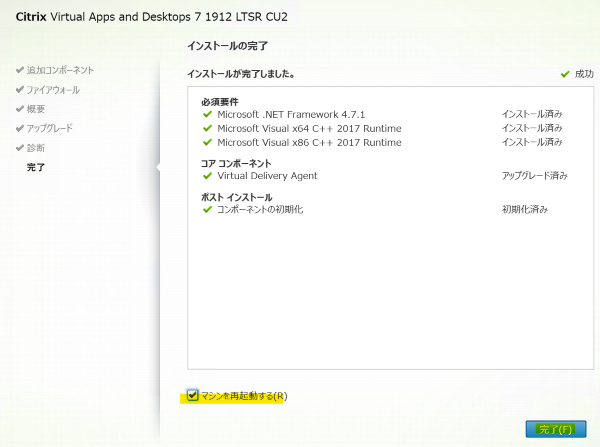Select the 完了 step in sidebar
Viewport: 600px width, 447px height.
point(36,167)
